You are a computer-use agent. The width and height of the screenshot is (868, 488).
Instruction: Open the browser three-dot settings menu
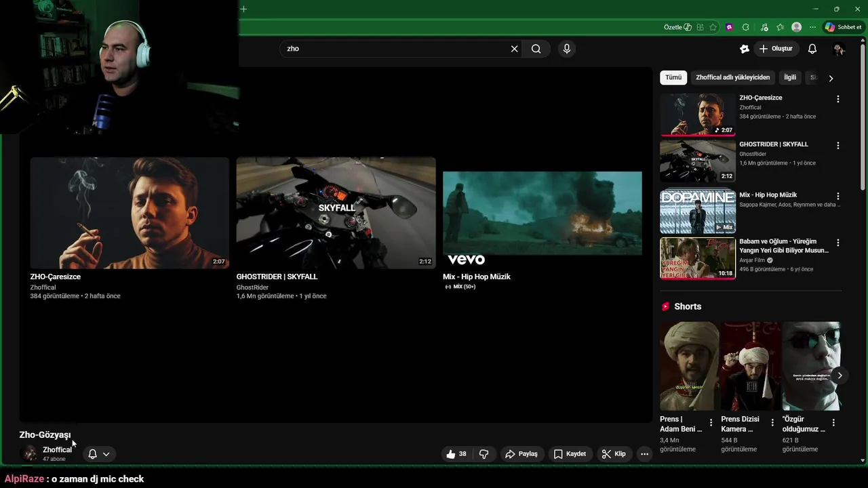(813, 27)
